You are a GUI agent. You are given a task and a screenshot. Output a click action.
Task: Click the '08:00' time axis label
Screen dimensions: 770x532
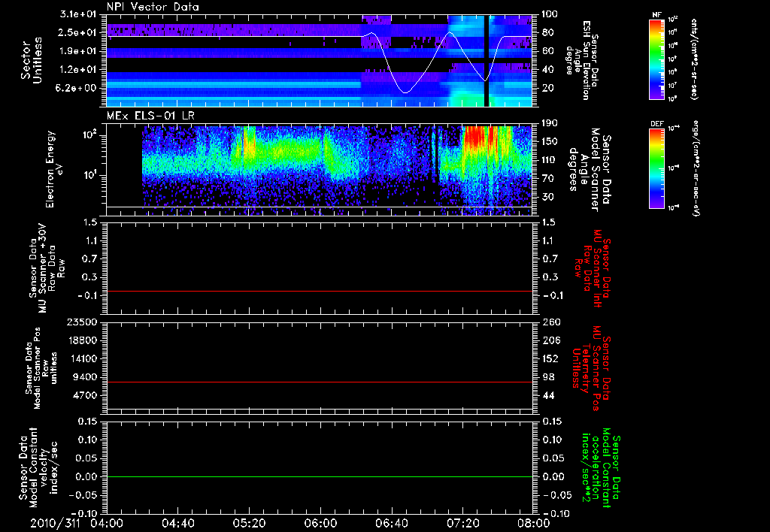(533, 523)
